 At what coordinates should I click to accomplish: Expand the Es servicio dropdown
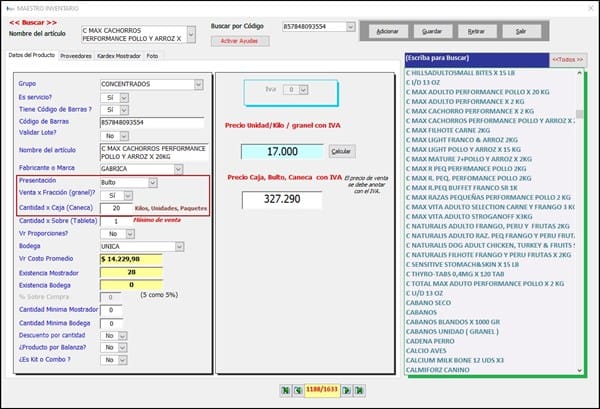coord(124,98)
